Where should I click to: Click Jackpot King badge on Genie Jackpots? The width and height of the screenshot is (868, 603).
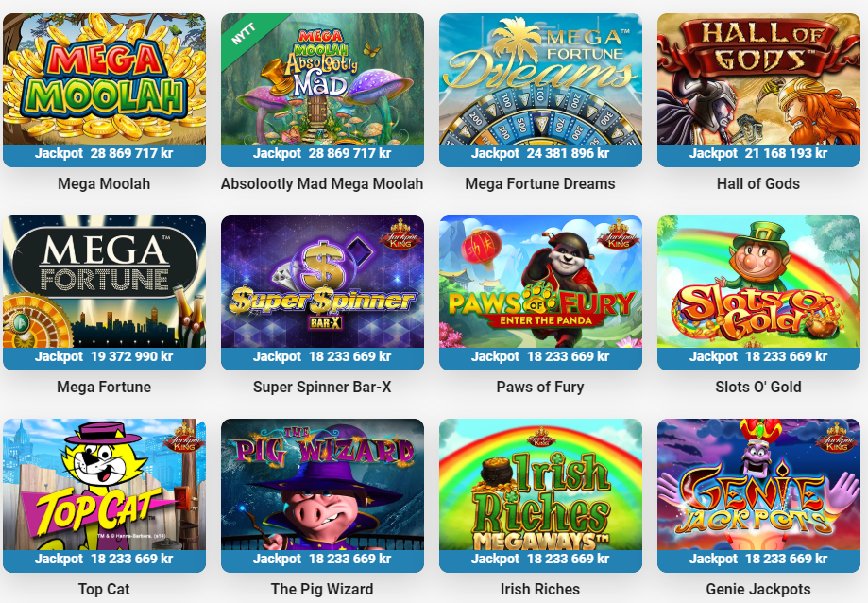pyautogui.click(x=837, y=437)
